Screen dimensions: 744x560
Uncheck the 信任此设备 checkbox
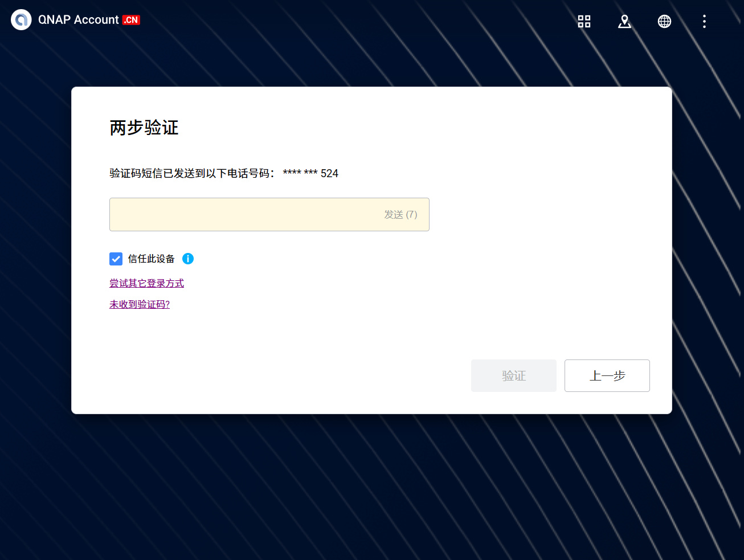(x=116, y=259)
